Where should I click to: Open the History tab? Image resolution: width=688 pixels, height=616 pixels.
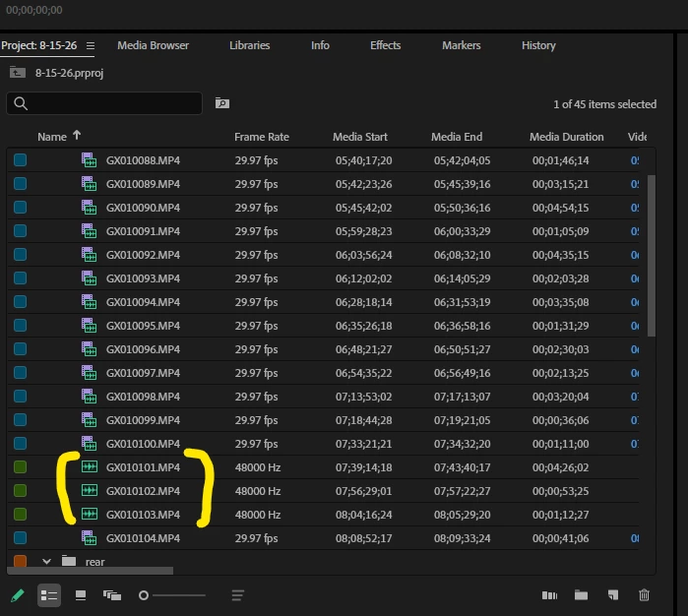click(538, 45)
